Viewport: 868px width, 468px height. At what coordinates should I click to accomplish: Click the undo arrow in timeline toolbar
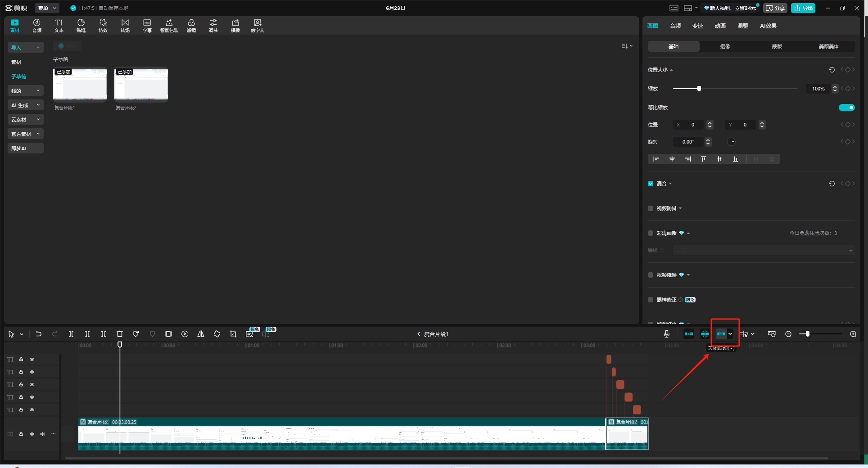(x=39, y=334)
